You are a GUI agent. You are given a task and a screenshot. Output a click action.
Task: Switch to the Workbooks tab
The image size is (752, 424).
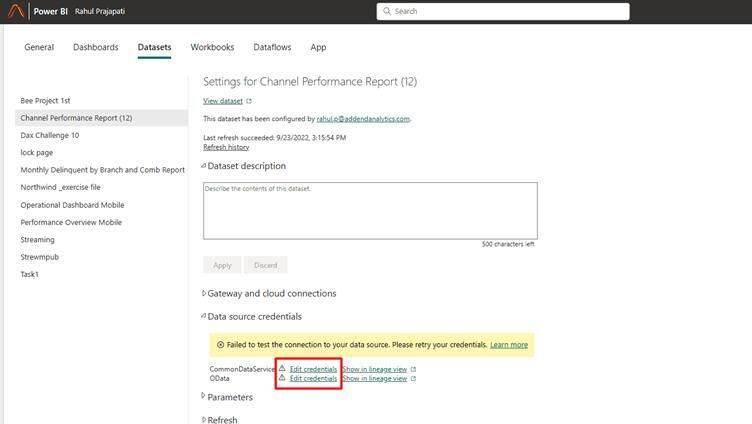coord(212,47)
